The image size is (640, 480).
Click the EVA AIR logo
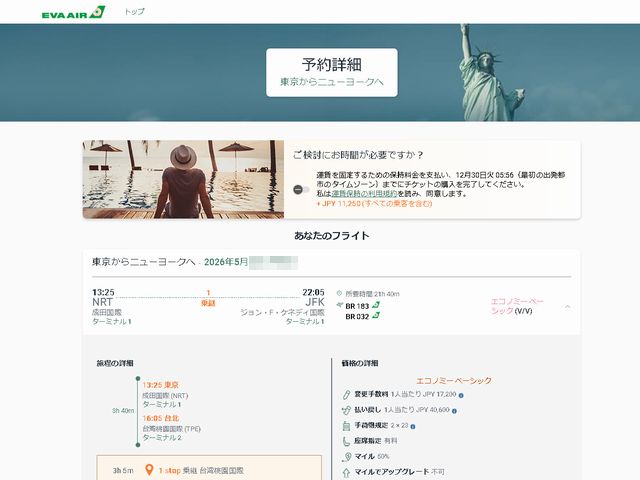click(72, 12)
